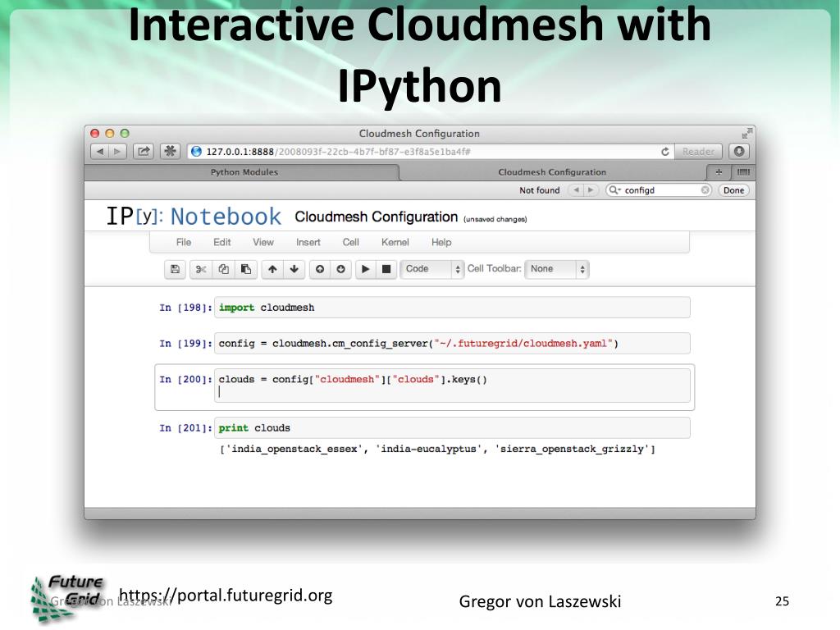
Task: Click the find search field containing configd
Action: 659,190
